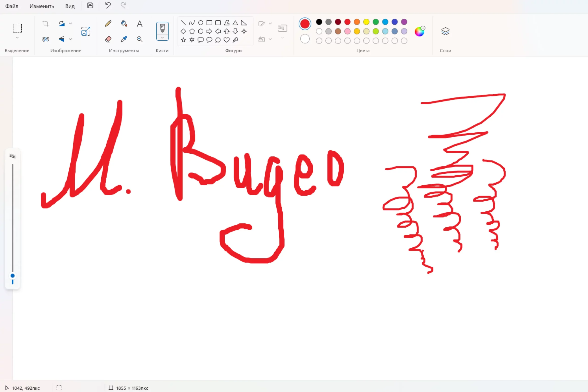
Task: Click the Save floppy disk icon
Action: [90, 6]
